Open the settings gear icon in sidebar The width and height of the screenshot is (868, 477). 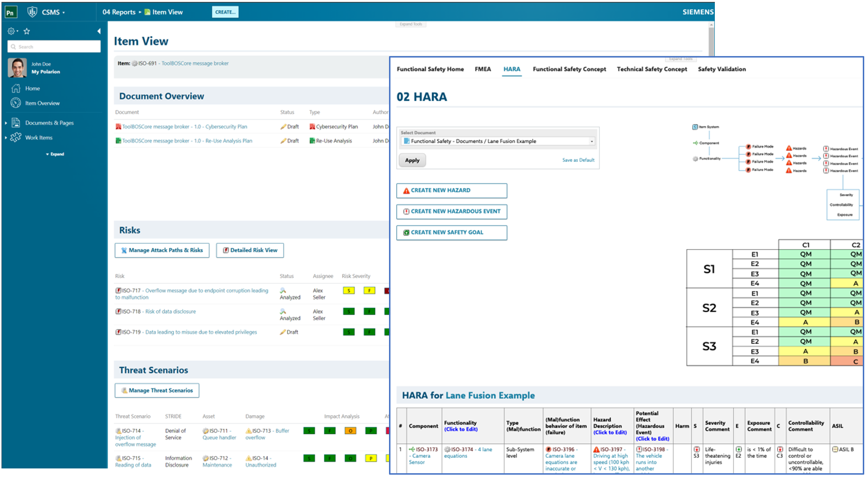coord(10,30)
